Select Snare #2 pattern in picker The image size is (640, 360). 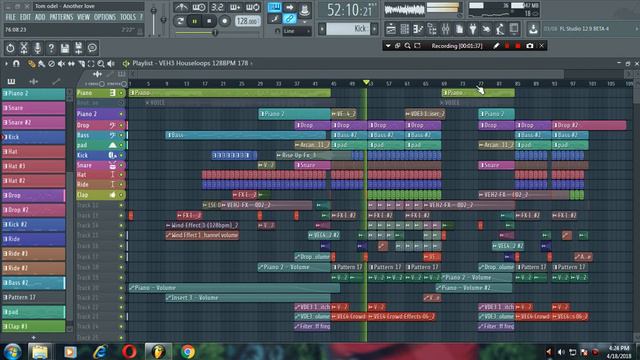(x=33, y=122)
